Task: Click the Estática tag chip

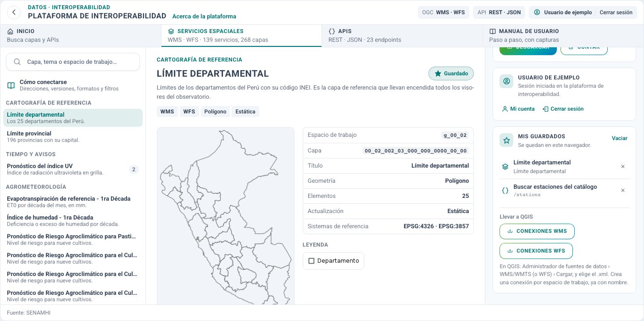Action: click(245, 112)
